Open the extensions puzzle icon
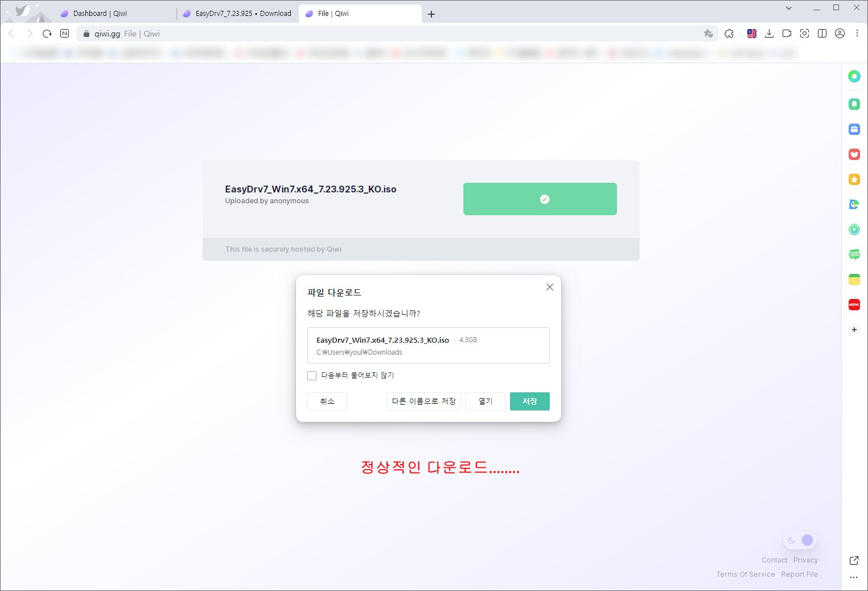 pos(729,34)
